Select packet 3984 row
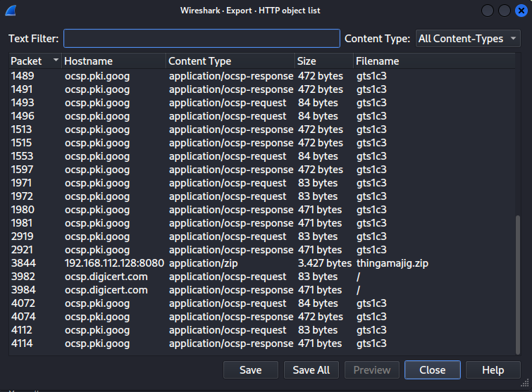Image resolution: width=532 pixels, height=392 pixels. pyautogui.click(x=262, y=290)
